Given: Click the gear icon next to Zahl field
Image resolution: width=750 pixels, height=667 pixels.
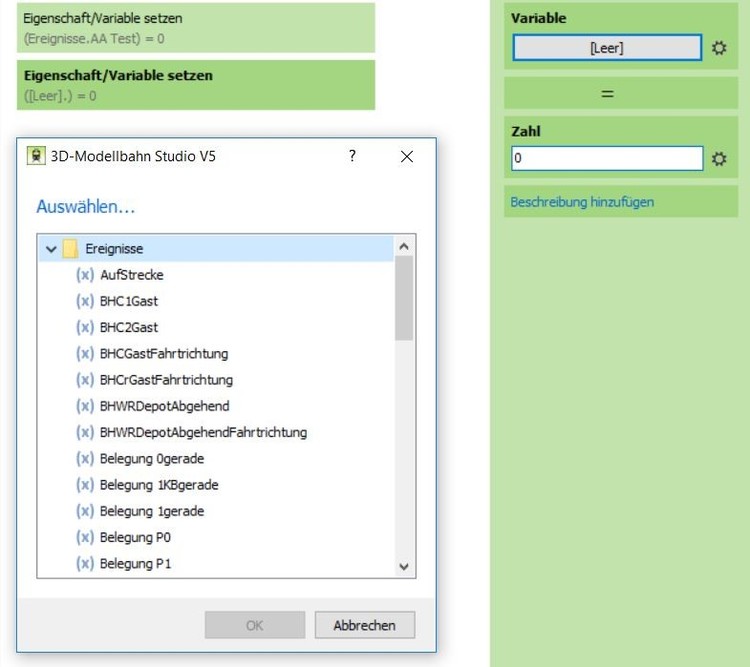Looking at the screenshot, I should (719, 159).
